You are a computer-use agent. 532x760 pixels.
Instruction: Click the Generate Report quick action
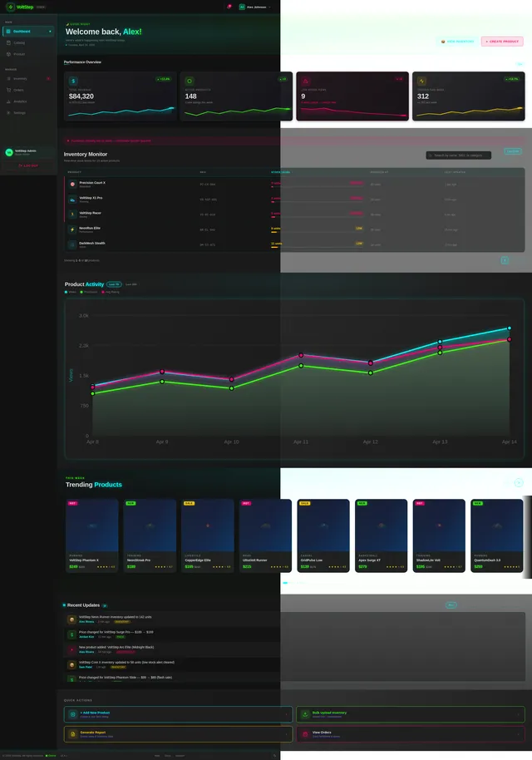(178, 734)
